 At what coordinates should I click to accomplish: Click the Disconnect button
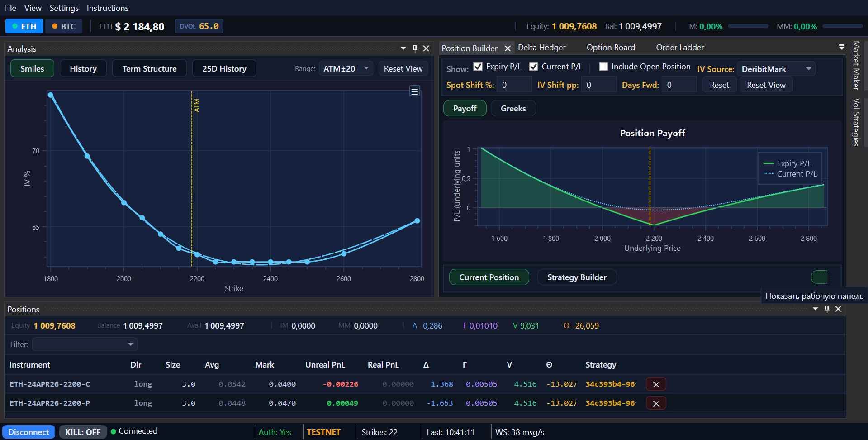tap(28, 432)
